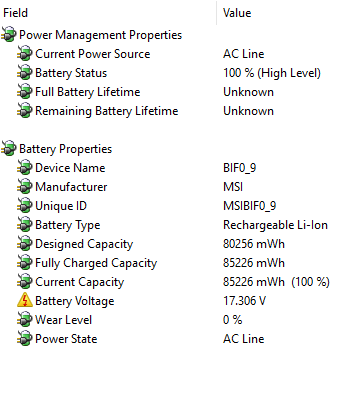
Task: Click the 85226 mWh fully charged capacity value
Action: pyautogui.click(x=254, y=263)
